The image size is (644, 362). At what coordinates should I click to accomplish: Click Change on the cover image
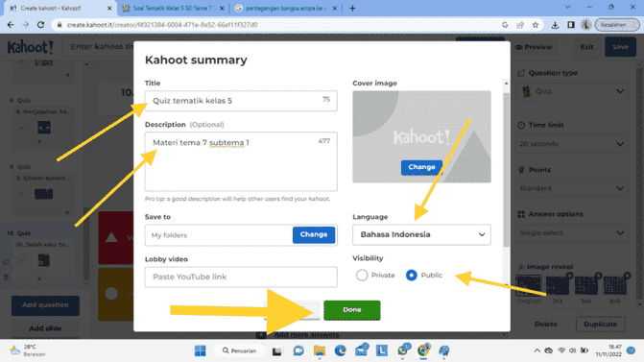click(421, 167)
